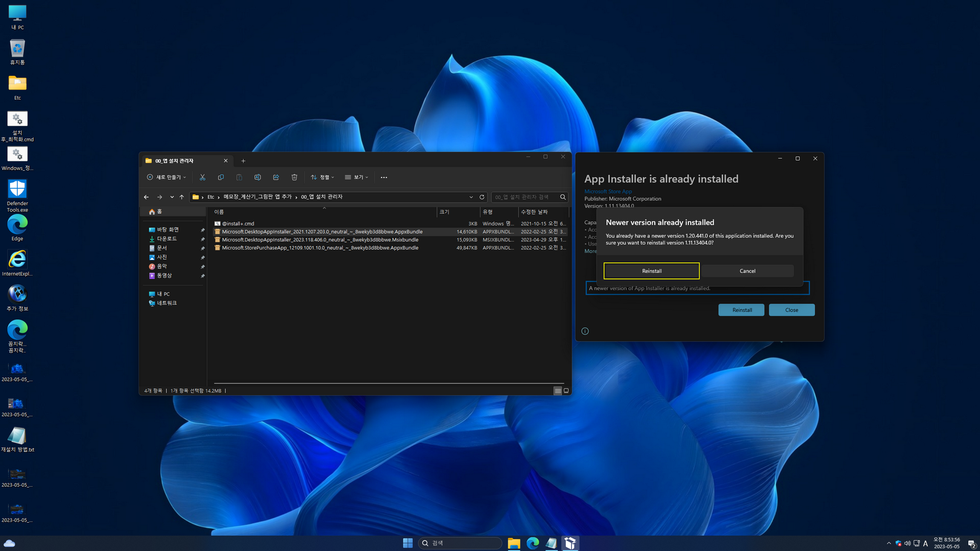
Task: Show hidden system tray icons chevron
Action: coord(889,543)
